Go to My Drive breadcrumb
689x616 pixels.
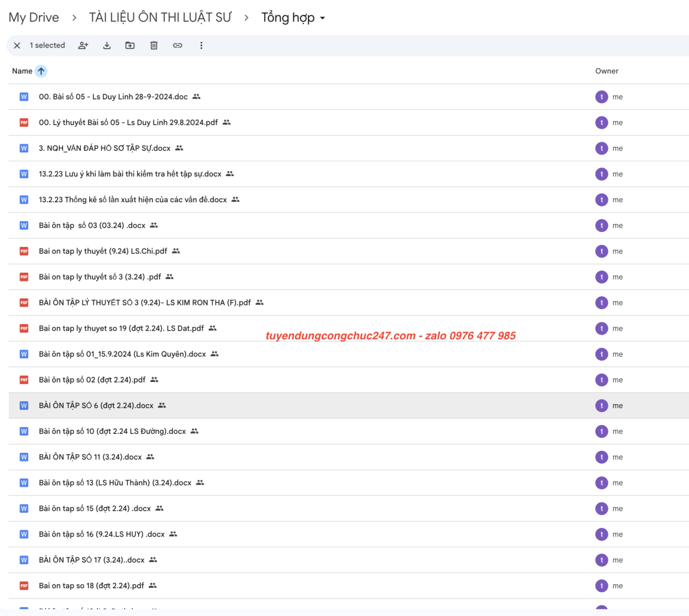coord(34,18)
